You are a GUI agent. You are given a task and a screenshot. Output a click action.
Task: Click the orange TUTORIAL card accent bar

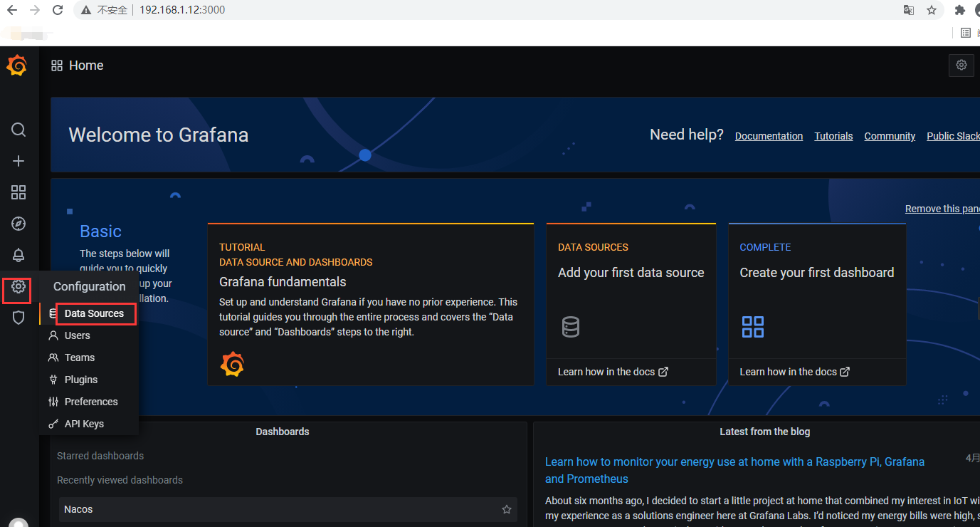click(x=370, y=223)
